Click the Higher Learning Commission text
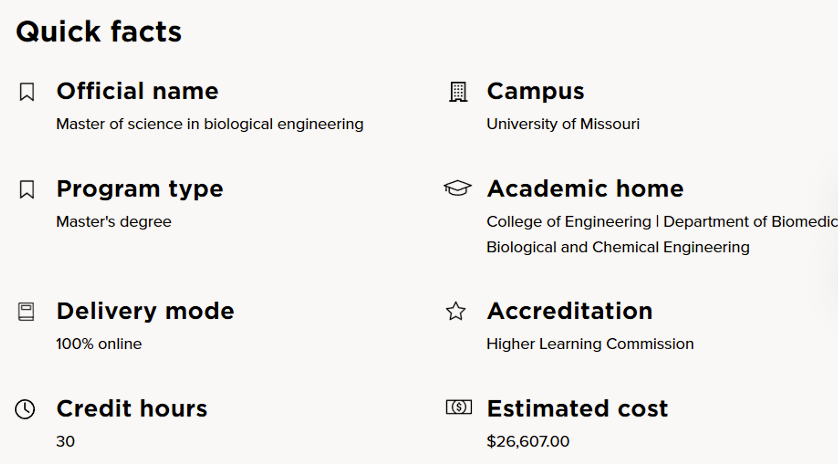The image size is (838, 464). coord(590,344)
